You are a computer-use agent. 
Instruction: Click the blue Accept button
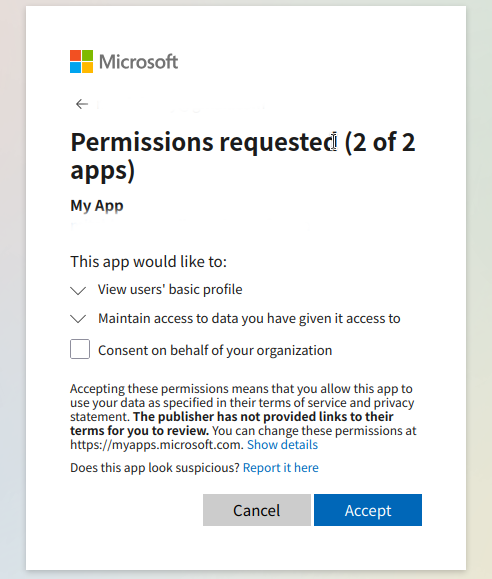(x=368, y=510)
